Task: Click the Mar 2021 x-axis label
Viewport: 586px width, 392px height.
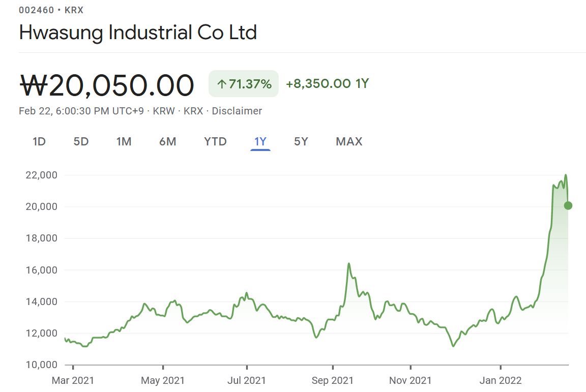Action: (x=73, y=380)
